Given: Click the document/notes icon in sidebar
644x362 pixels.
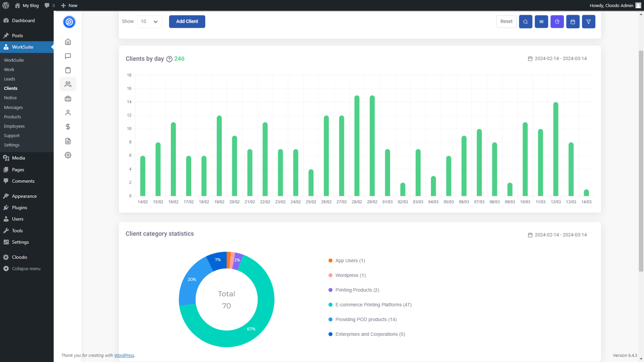Looking at the screenshot, I should coord(68,141).
